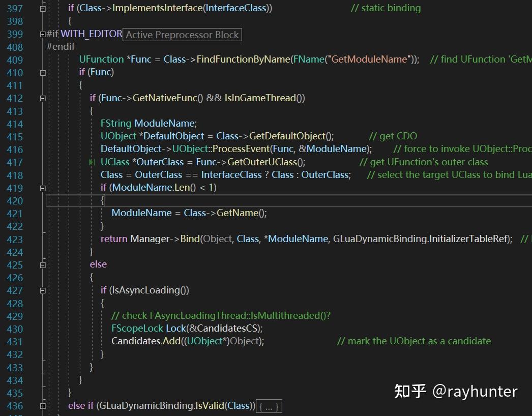Click the green bookmark marker beside line 417
The image size is (532, 416).
click(x=92, y=162)
